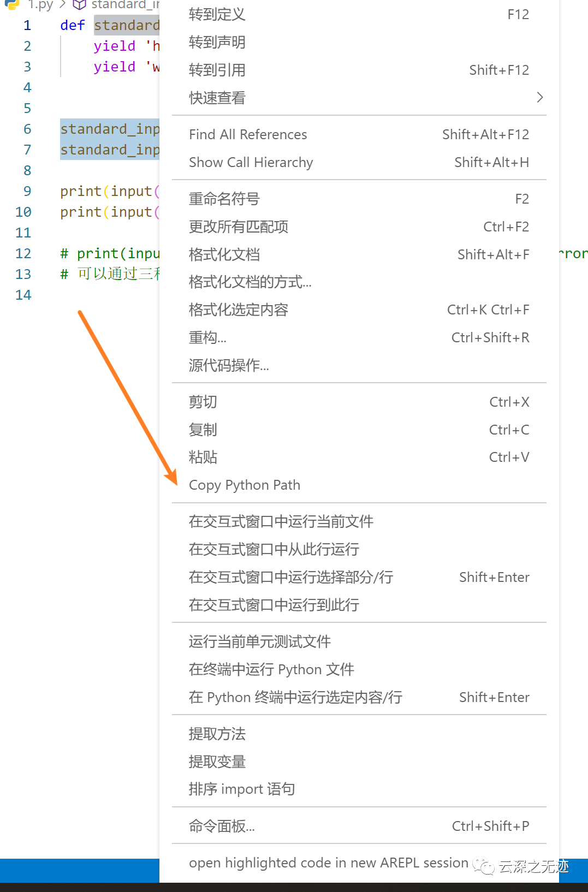Screen dimensions: 588x892
Task: Open 命令面板... from the menu
Action: [x=221, y=826]
